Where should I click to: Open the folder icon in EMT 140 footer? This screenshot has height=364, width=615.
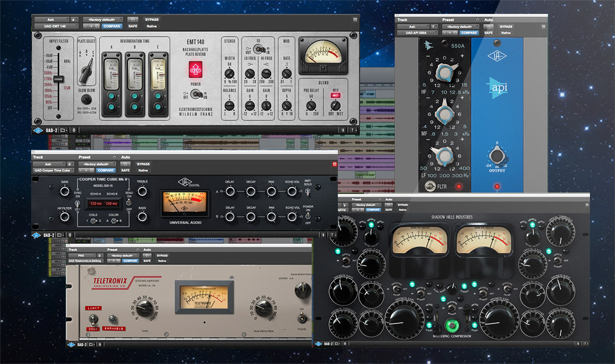[63, 130]
